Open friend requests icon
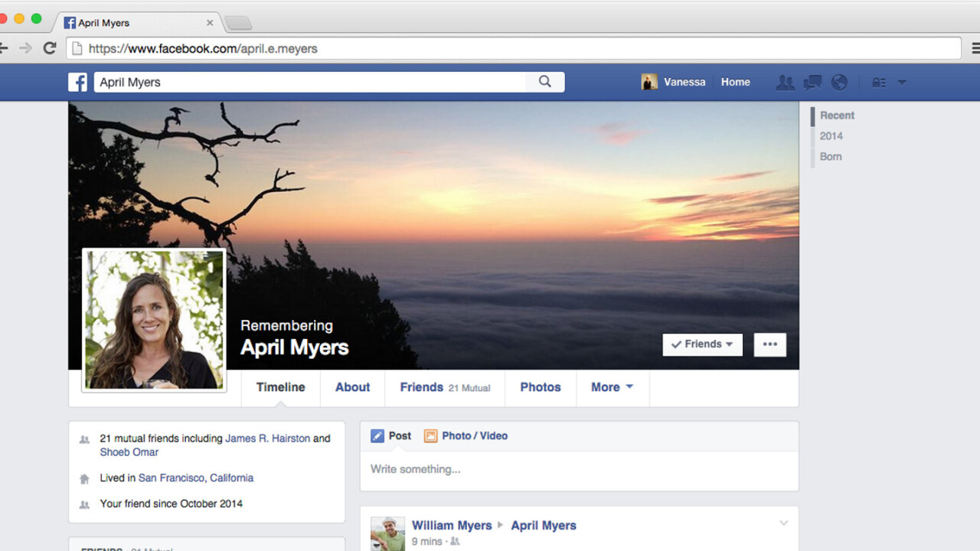This screenshot has height=551, width=980. click(x=785, y=83)
